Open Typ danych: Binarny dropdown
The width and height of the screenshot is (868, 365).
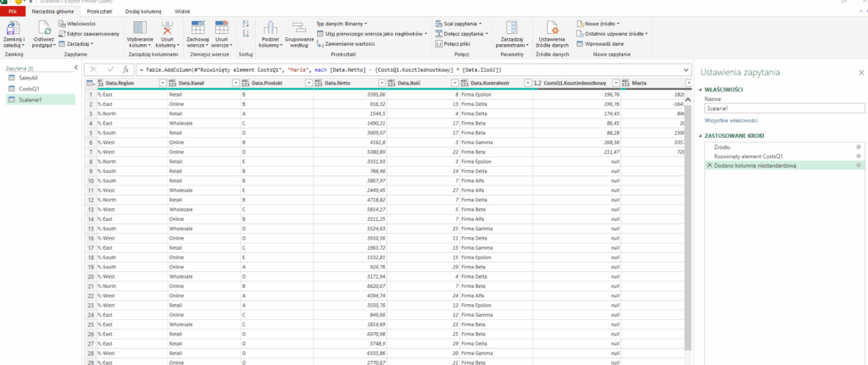342,24
